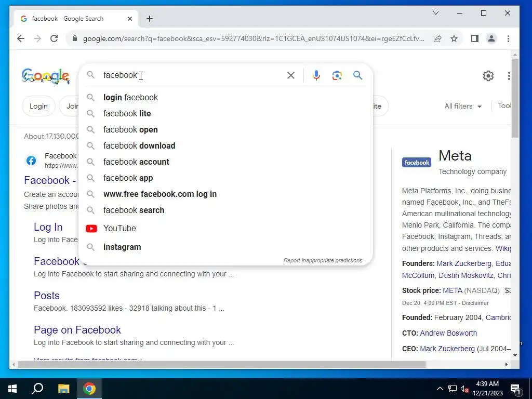
Task: Click the horizontal scrollbar thumb
Action: click(x=222, y=364)
